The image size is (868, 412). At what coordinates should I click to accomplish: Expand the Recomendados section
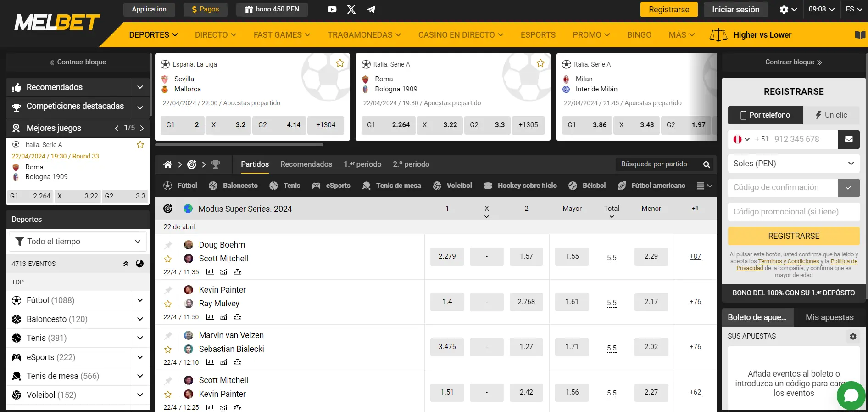140,87
